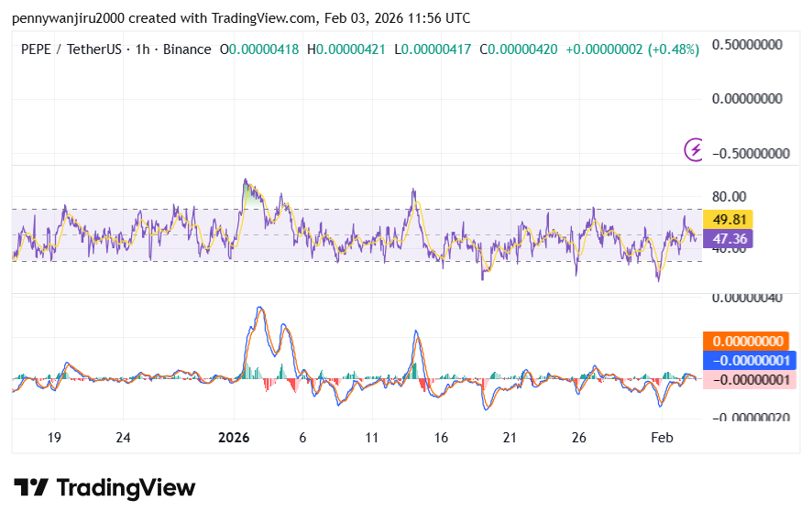Image resolution: width=812 pixels, height=522 pixels.
Task: Click the 2026 year marker on time axis
Action: click(235, 438)
